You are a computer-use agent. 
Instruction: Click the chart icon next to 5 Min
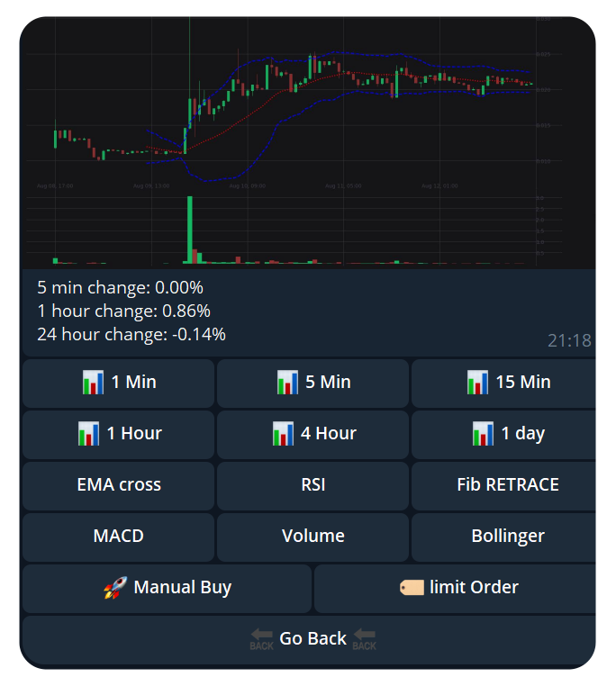(287, 383)
